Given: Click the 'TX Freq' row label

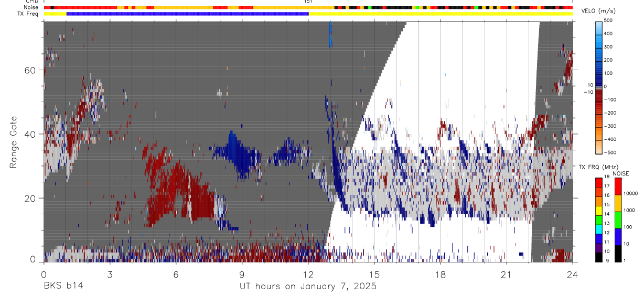Looking at the screenshot, I should point(29,14).
